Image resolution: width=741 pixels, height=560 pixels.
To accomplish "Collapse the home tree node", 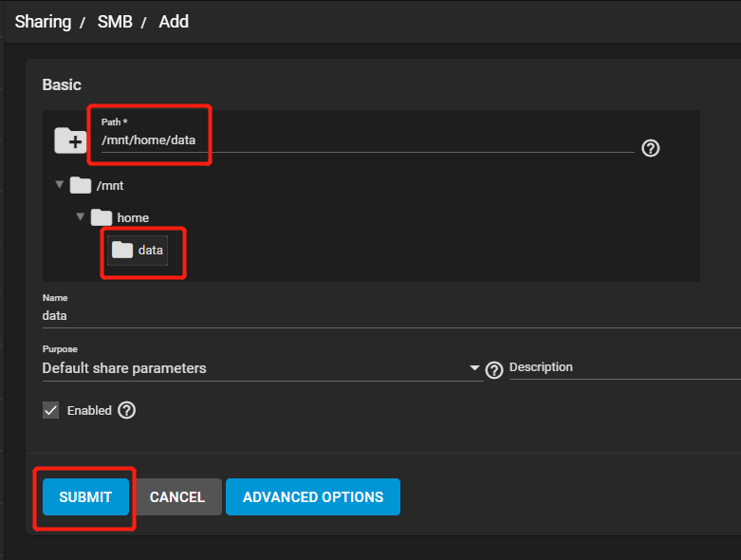I will (x=80, y=216).
